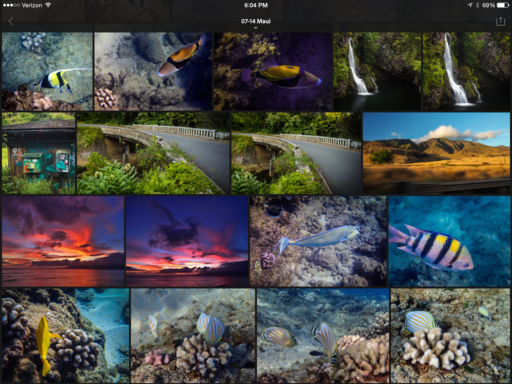The image size is (512, 384).
Task: Tap the Wi-Fi status icon
Action: 48,5
